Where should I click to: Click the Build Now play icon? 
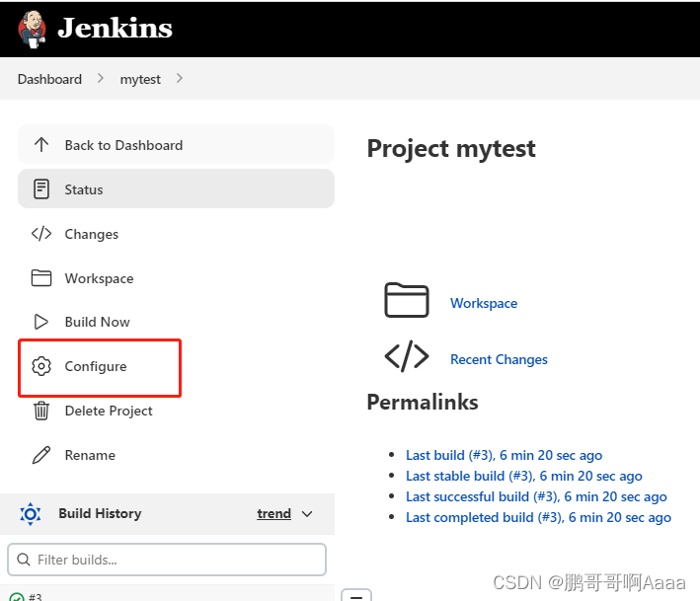click(x=41, y=322)
